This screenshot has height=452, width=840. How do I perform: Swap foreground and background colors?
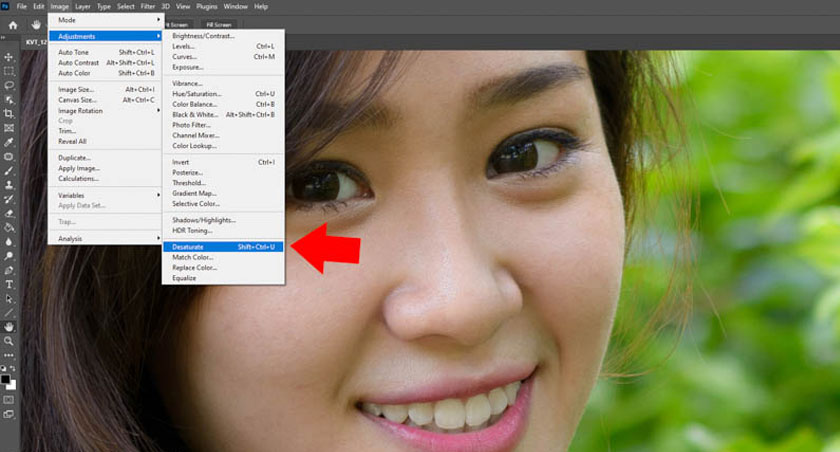(x=13, y=368)
